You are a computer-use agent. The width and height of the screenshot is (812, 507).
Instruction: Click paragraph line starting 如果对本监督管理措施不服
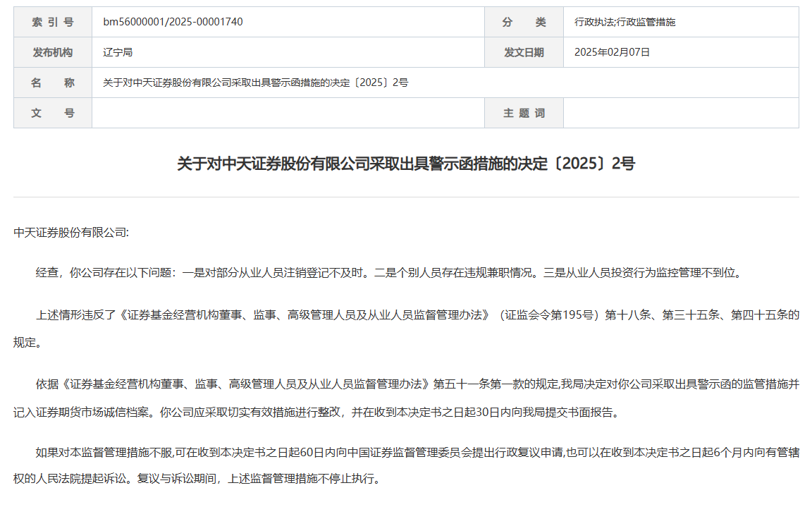(417, 453)
